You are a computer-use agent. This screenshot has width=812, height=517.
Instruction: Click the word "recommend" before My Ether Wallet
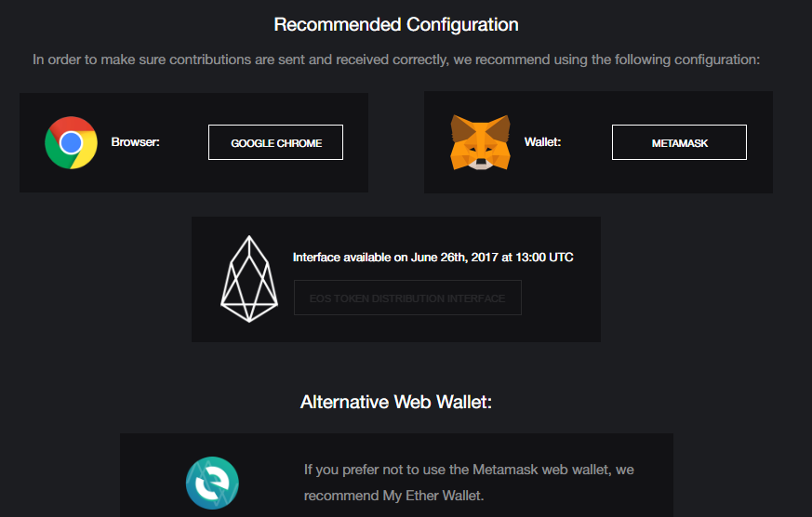341,496
